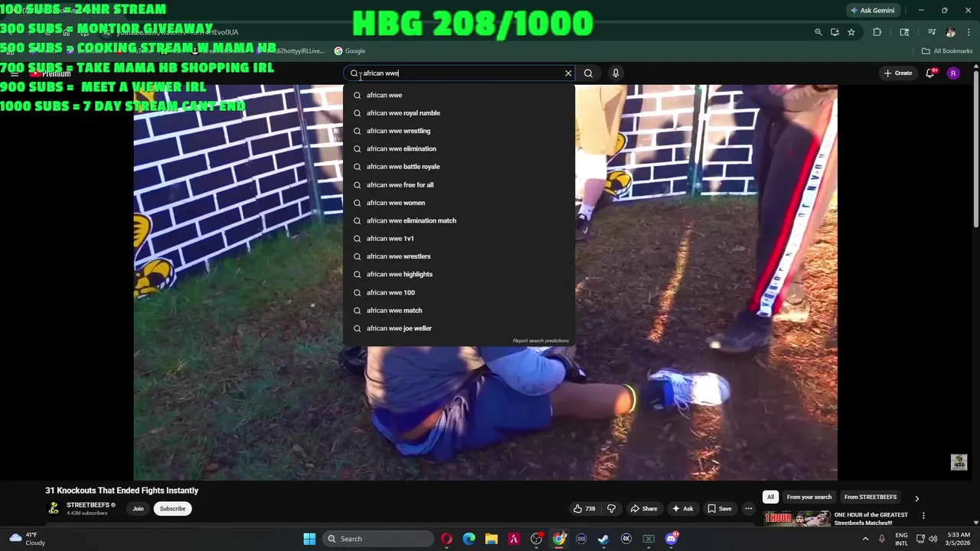Choose suggestion 'african wwe 1v1'
This screenshot has height=551, width=980.
[x=459, y=239]
